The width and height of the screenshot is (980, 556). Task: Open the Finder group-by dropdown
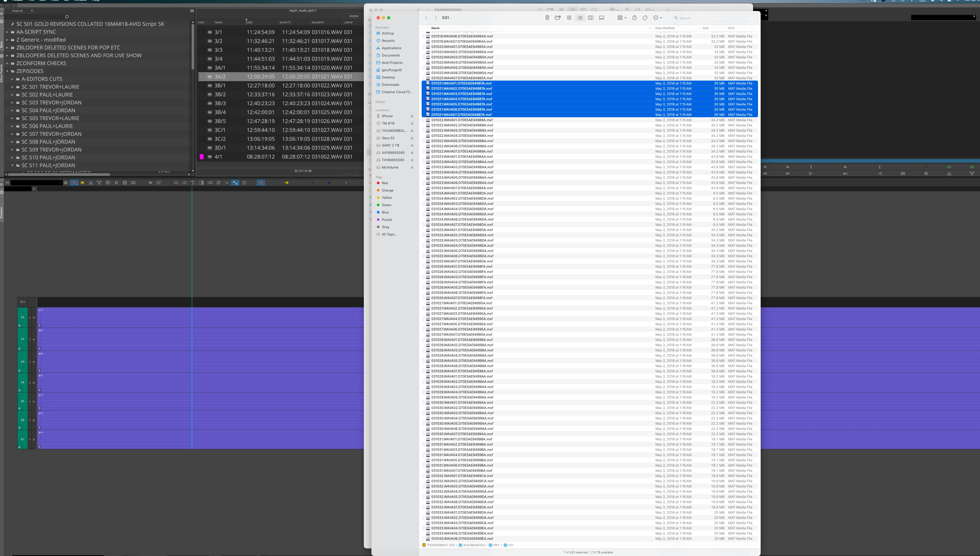[622, 18]
